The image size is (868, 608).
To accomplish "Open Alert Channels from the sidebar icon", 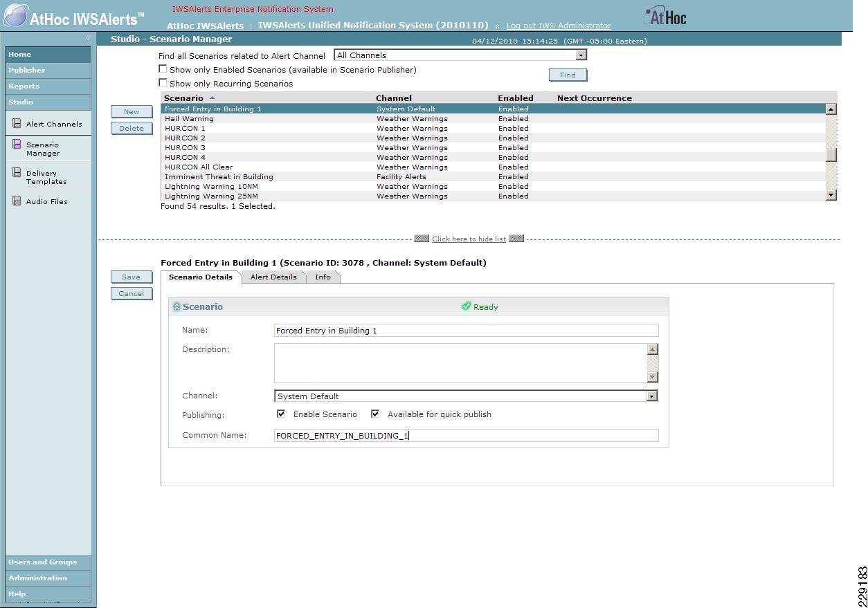I will pos(17,124).
